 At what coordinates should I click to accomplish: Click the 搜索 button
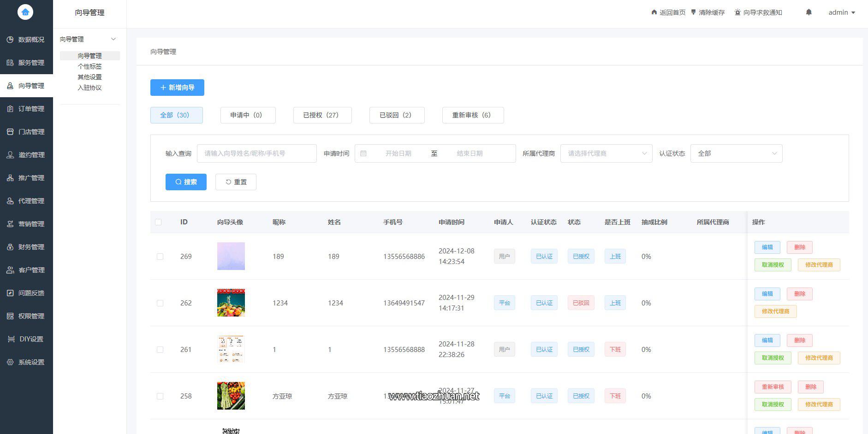point(186,182)
